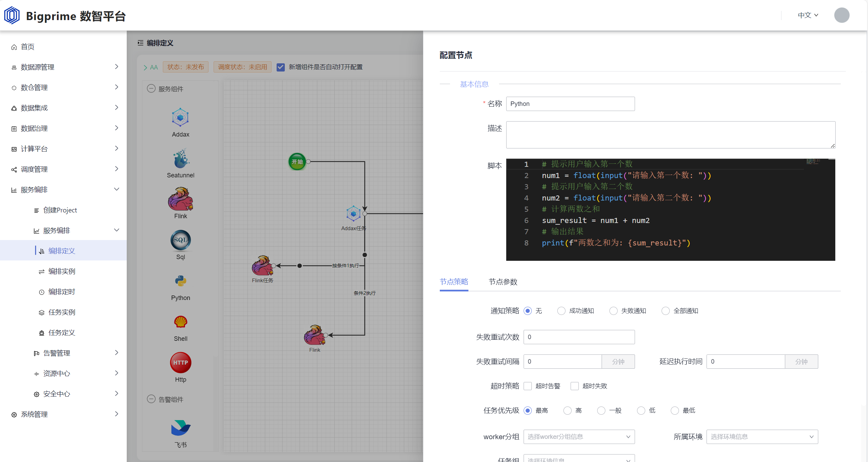
Task: Choose the Python component icon
Action: (181, 281)
